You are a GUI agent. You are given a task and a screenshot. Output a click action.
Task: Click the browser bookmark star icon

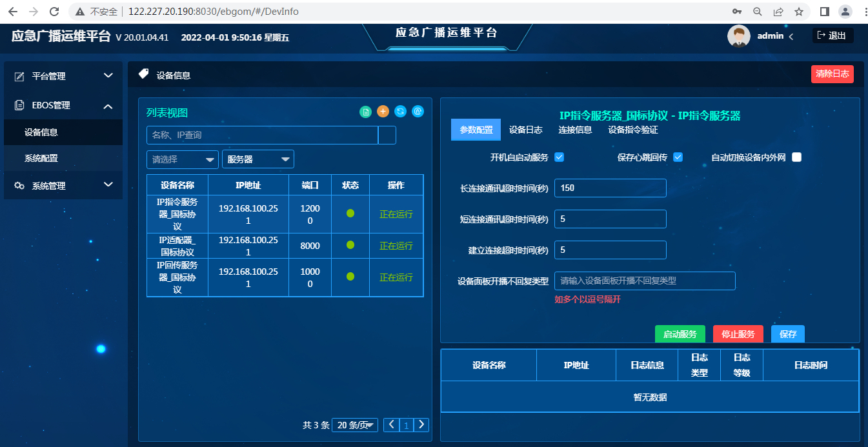coord(798,12)
